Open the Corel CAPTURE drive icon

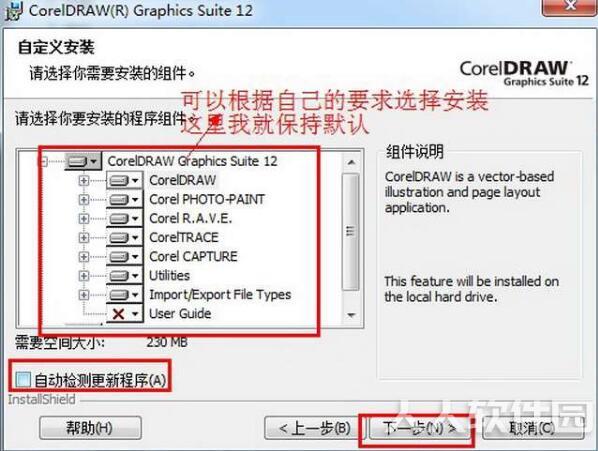point(124,256)
